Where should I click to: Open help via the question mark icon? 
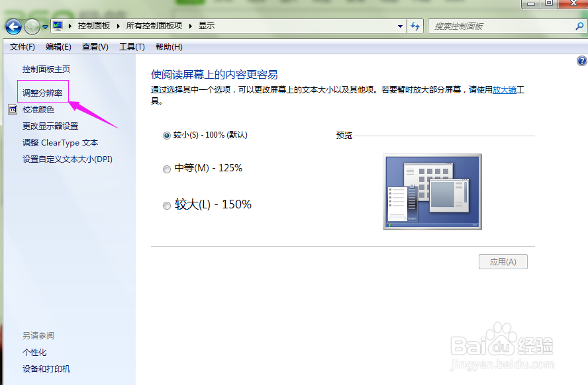coord(581,60)
